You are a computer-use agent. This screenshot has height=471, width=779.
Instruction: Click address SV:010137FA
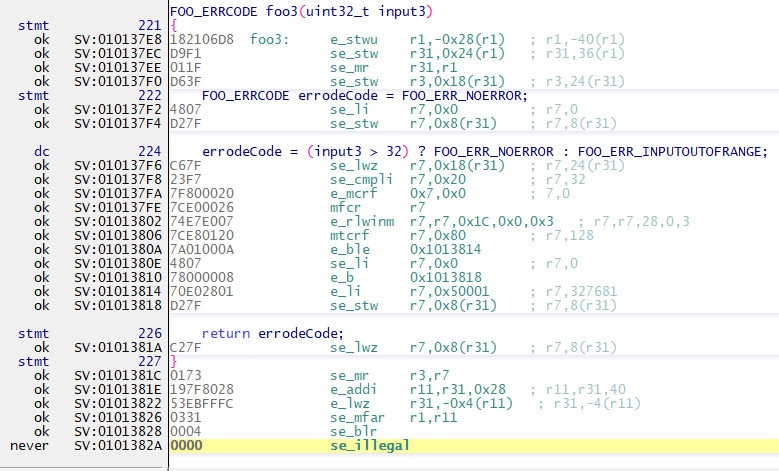point(118,193)
